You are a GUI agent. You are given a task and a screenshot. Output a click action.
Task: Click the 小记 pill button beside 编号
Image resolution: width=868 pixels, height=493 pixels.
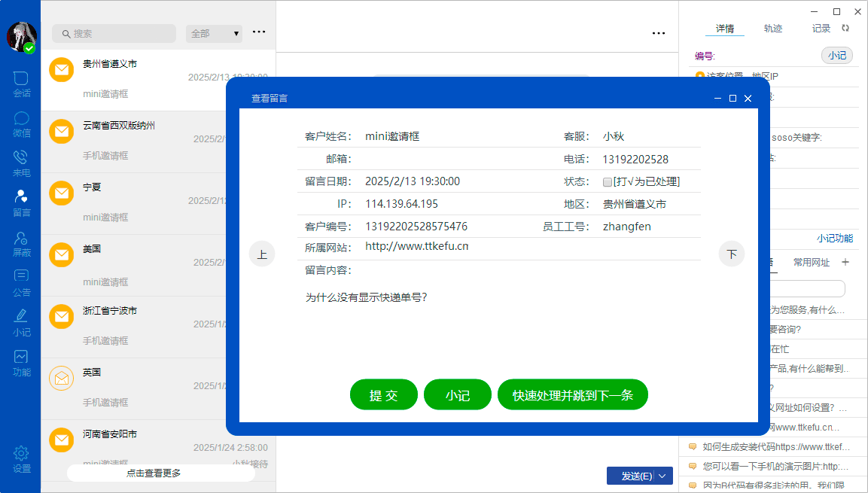click(837, 56)
